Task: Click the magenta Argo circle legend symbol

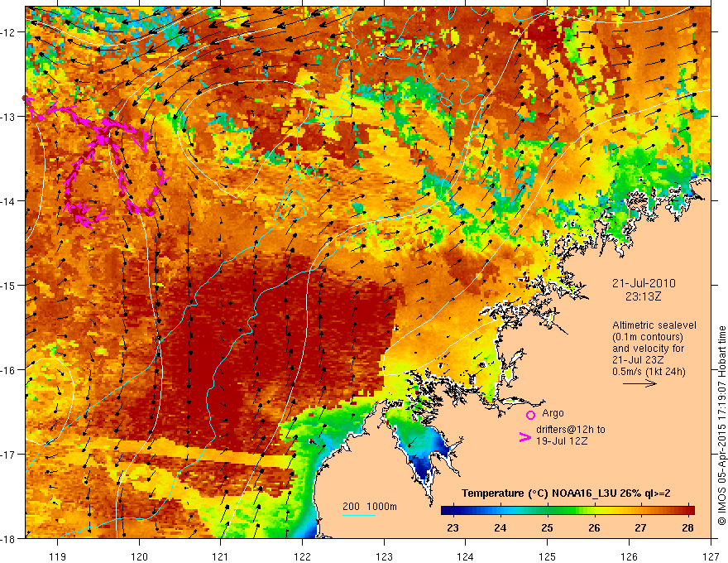Action: tap(530, 415)
